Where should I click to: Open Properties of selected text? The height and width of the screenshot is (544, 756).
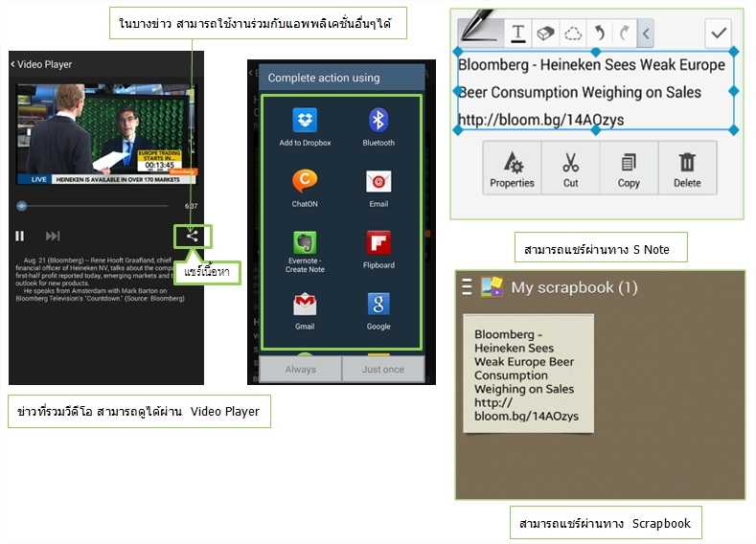click(x=512, y=169)
